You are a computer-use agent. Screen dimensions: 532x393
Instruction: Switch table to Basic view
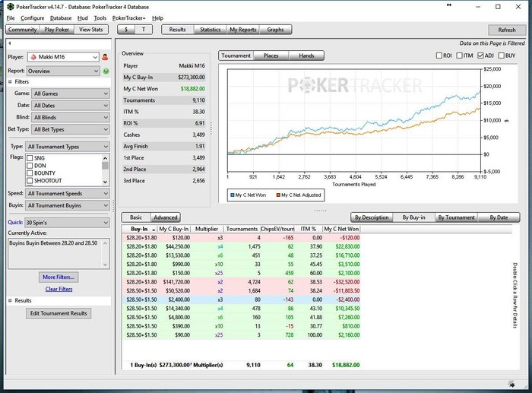136,217
